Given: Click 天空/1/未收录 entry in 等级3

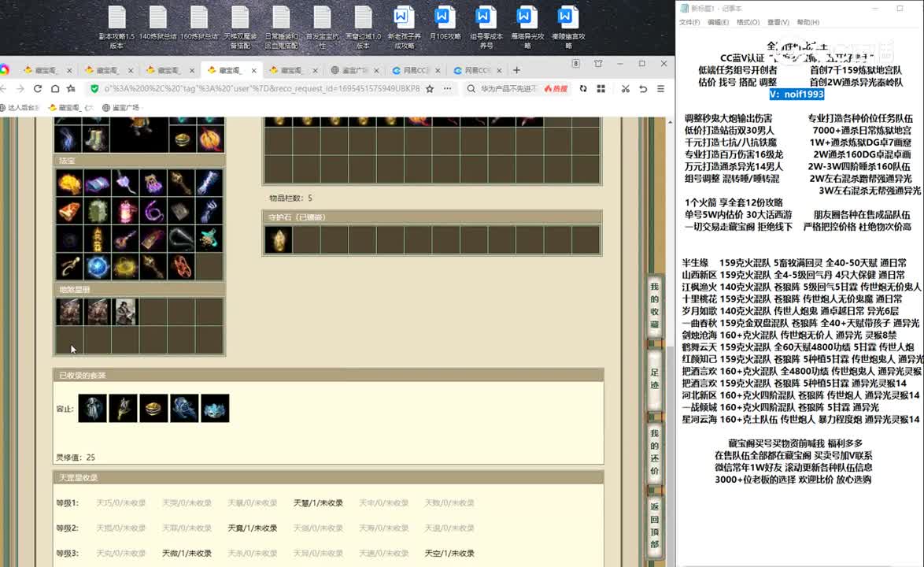Looking at the screenshot, I should pyautogui.click(x=449, y=554).
